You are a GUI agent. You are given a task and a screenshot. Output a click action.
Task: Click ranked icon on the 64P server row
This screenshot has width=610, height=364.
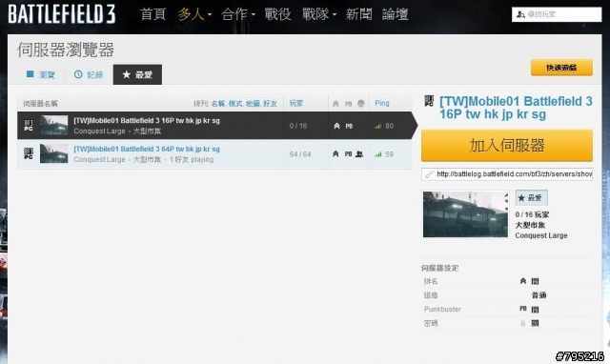[335, 154]
